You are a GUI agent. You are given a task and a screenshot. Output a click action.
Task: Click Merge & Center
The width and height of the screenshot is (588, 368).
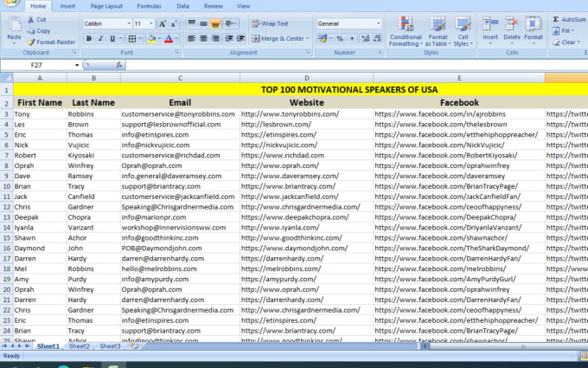[278, 38]
